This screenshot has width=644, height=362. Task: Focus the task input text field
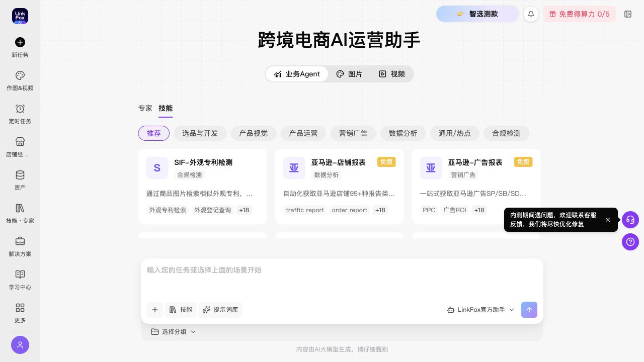pyautogui.click(x=342, y=279)
